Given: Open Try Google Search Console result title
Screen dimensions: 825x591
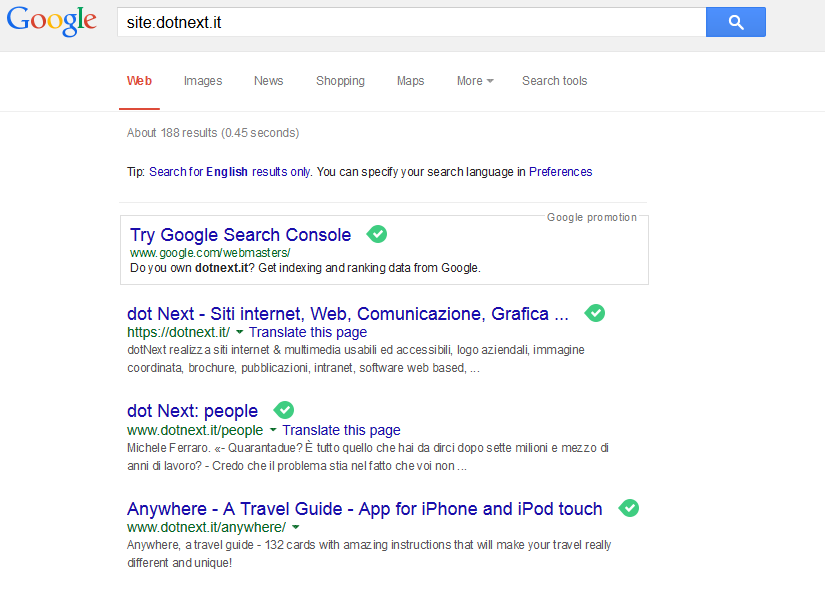Looking at the screenshot, I should (240, 235).
